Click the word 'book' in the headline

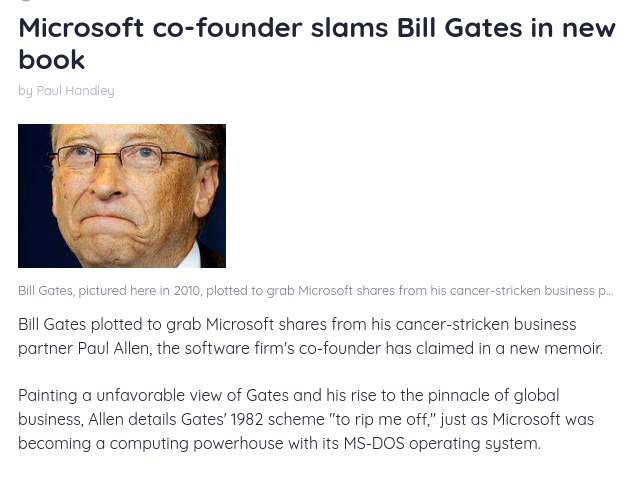pos(52,60)
